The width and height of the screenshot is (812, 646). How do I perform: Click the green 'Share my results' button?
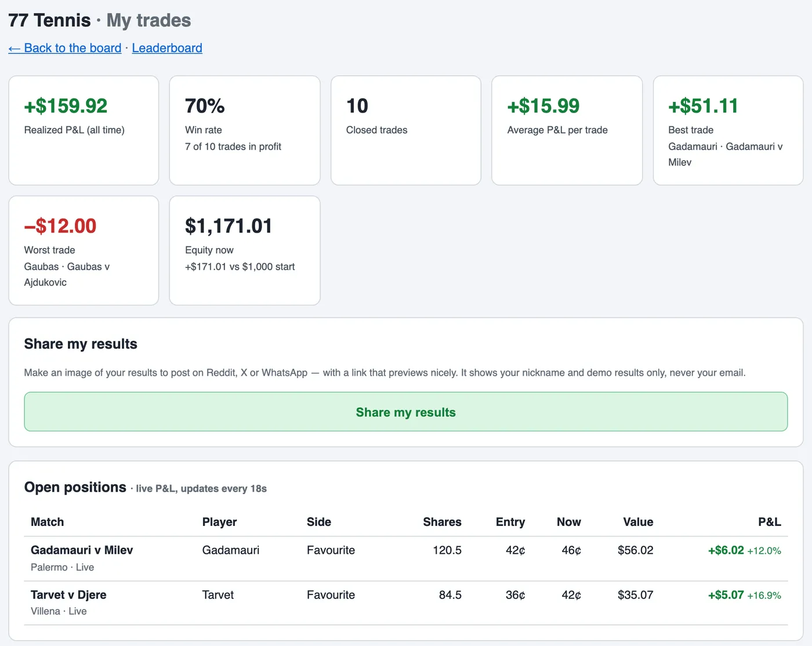[x=406, y=412]
